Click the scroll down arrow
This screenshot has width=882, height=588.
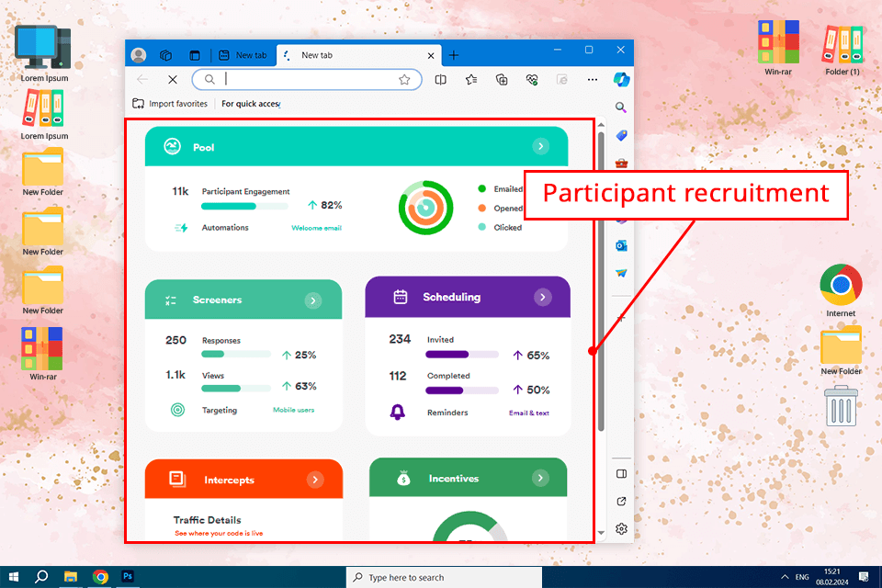coord(601,532)
